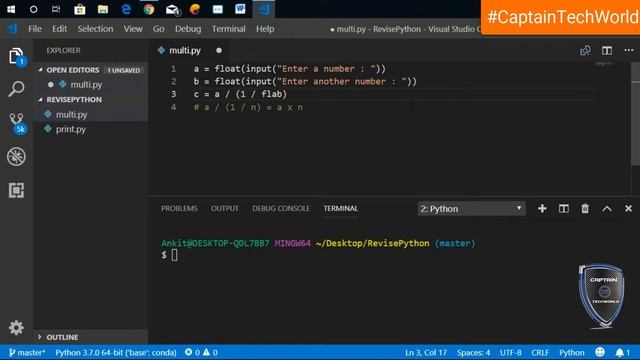
Task: Open multi.py under Open Editors
Action: 86,85
